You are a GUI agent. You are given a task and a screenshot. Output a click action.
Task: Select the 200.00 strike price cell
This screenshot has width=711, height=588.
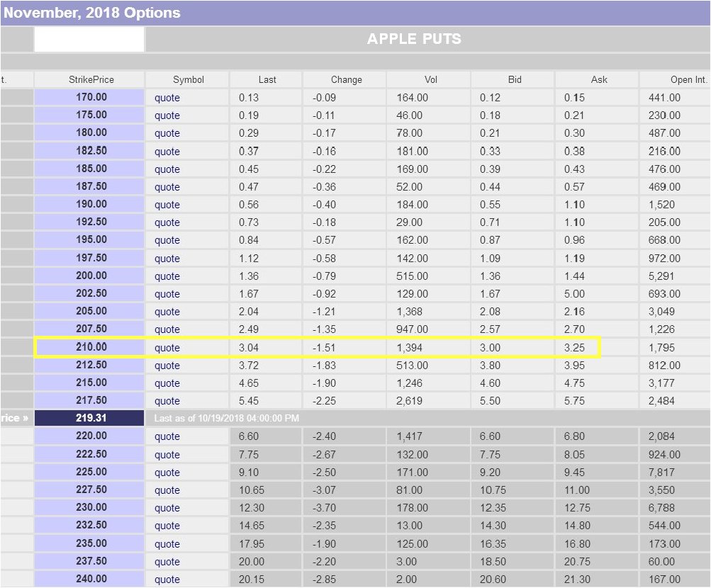(x=89, y=276)
